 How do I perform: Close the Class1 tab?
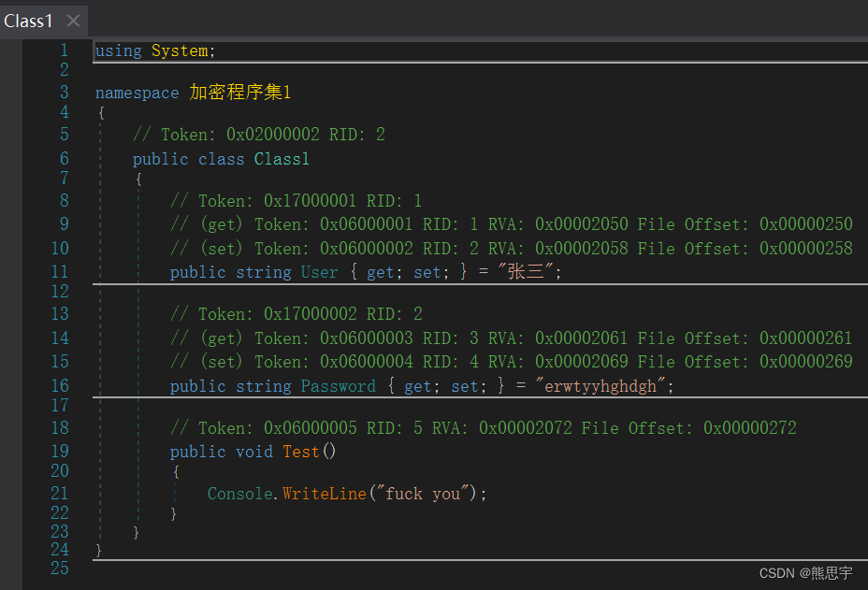73,21
